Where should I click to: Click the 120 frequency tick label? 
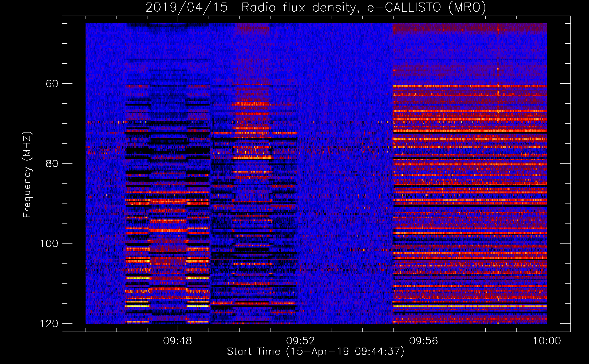coord(49,324)
